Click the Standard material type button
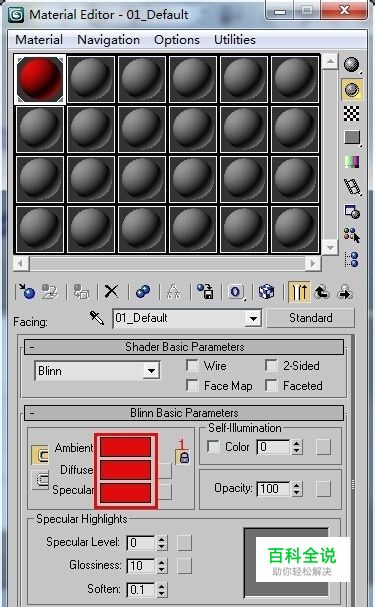The height and width of the screenshot is (607, 375). pos(310,318)
